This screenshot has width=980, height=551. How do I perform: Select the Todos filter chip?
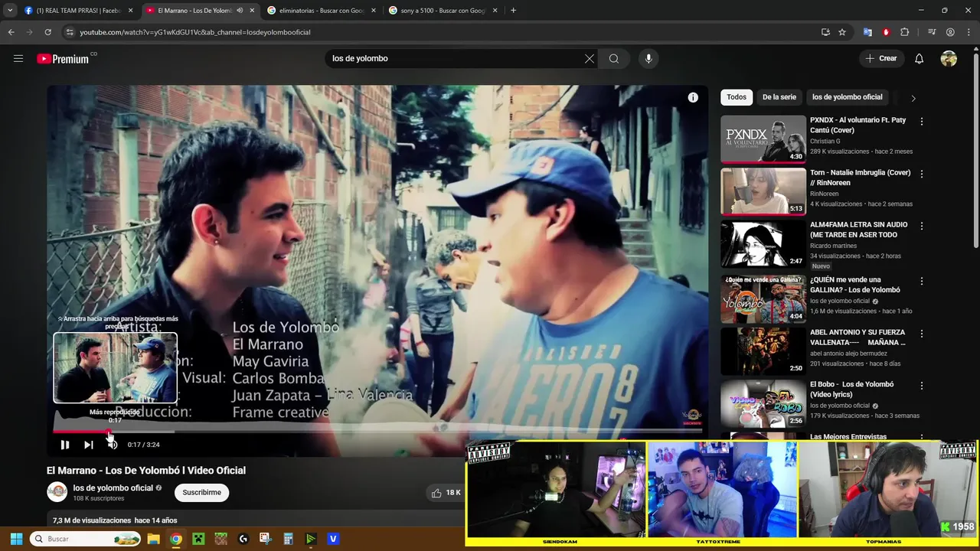737,97
